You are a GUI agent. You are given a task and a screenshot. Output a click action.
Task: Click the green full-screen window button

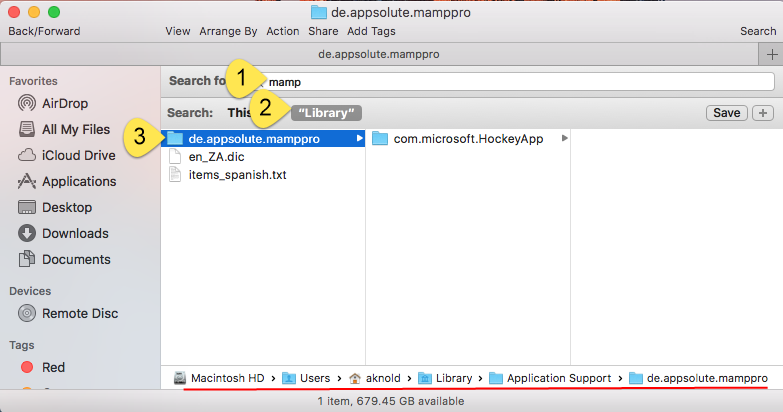click(x=54, y=12)
